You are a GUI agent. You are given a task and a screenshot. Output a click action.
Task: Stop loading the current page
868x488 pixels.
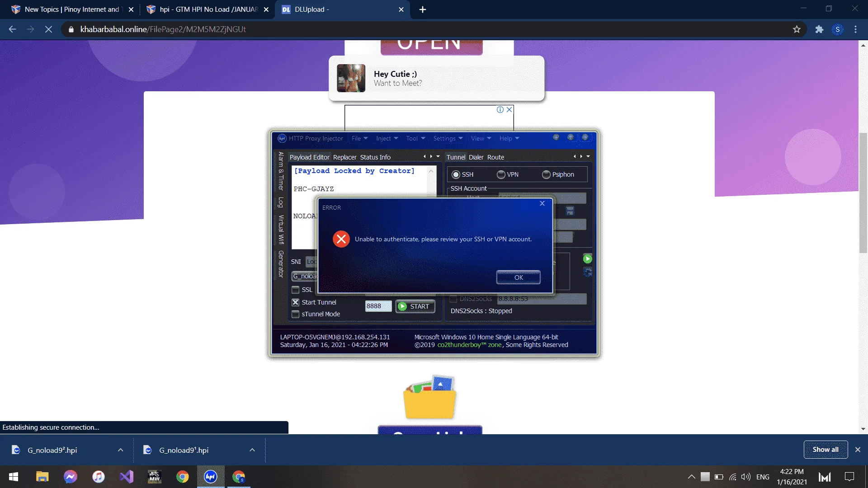pyautogui.click(x=48, y=29)
